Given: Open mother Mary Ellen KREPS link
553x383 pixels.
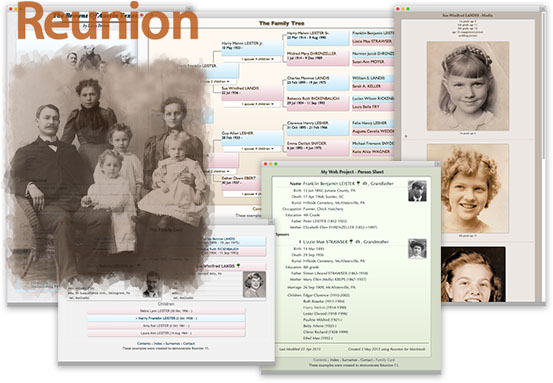Looking at the screenshot, I should coord(334,280).
